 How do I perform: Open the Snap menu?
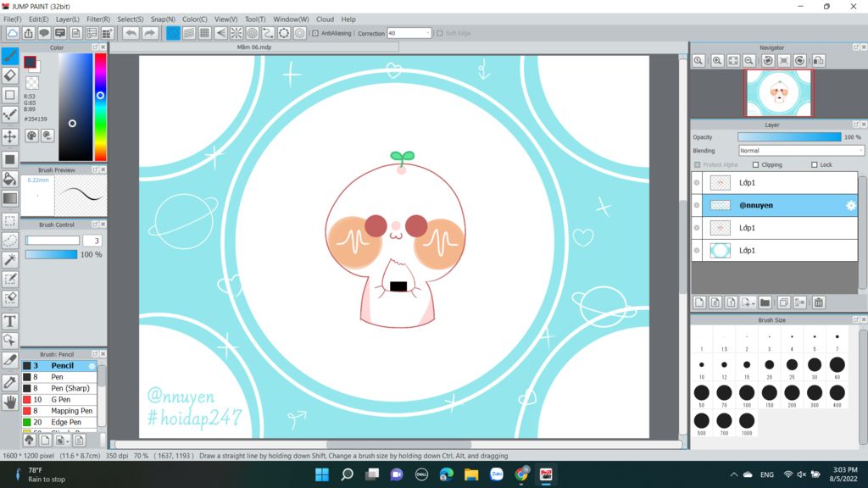(163, 19)
